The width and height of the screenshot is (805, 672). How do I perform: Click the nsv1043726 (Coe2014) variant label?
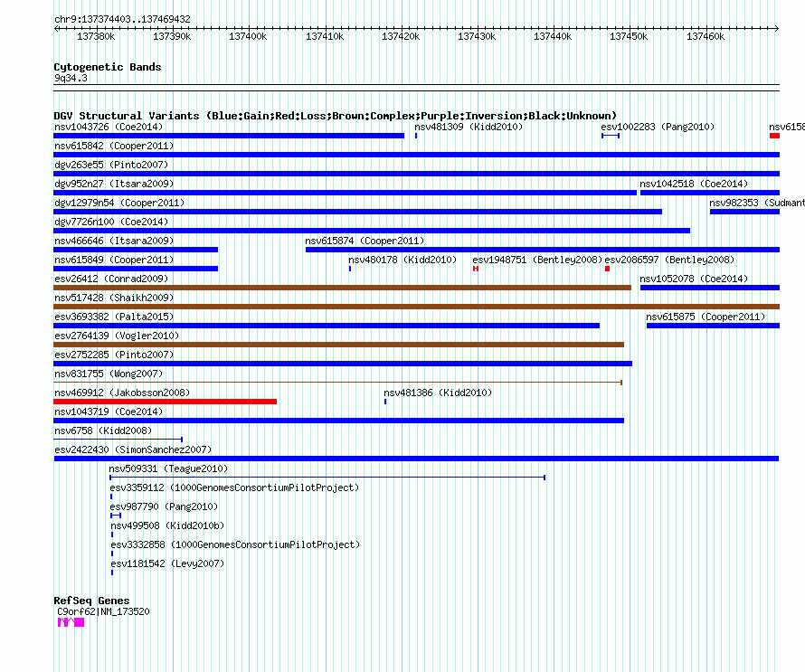[x=109, y=127]
